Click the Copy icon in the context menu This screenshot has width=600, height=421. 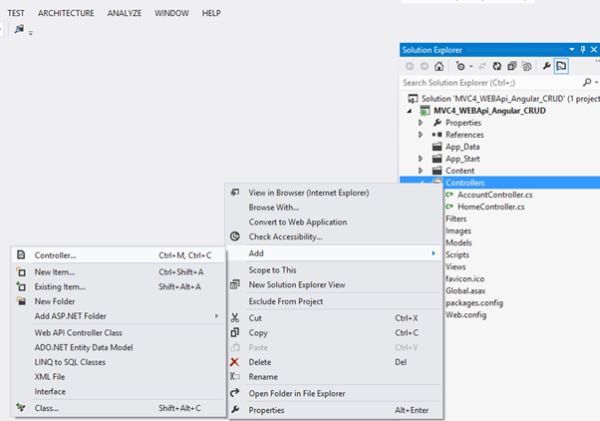coord(235,333)
